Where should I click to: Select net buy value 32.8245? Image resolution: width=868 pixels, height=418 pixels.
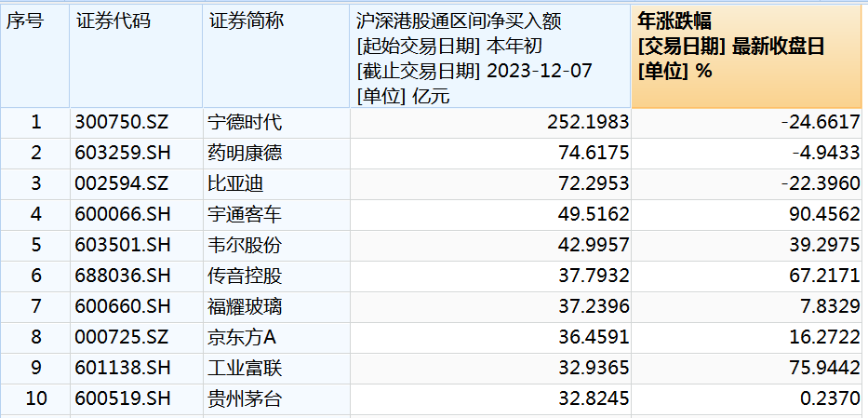pyautogui.click(x=594, y=398)
